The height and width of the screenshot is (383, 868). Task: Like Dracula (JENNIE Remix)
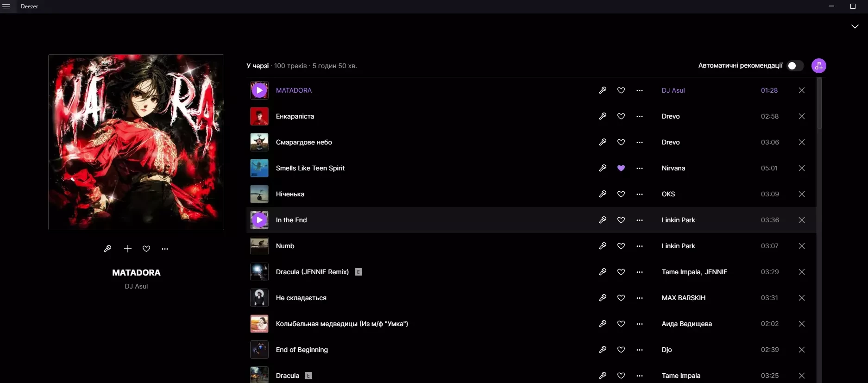(x=621, y=272)
